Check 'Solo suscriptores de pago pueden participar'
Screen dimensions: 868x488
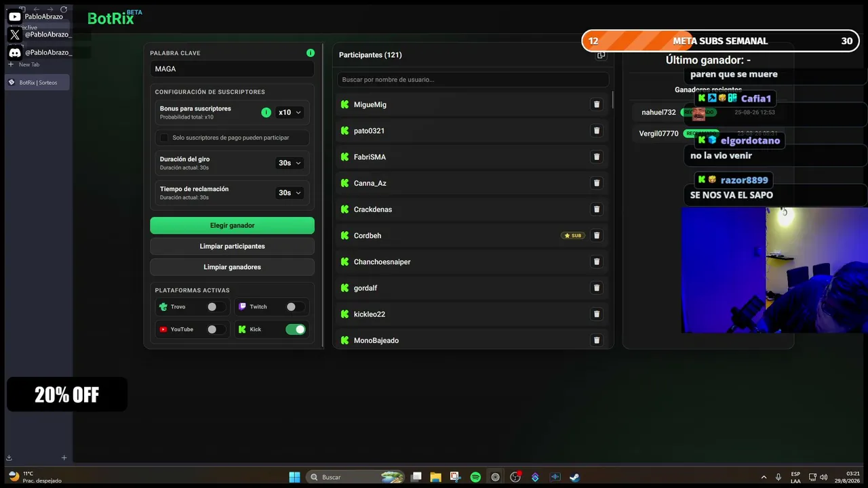pyautogui.click(x=164, y=138)
